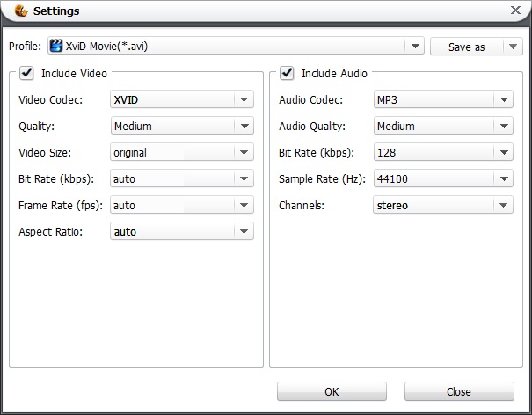Screen dimensions: 532x415
Task: Click the Channels: label
Action: (302, 205)
